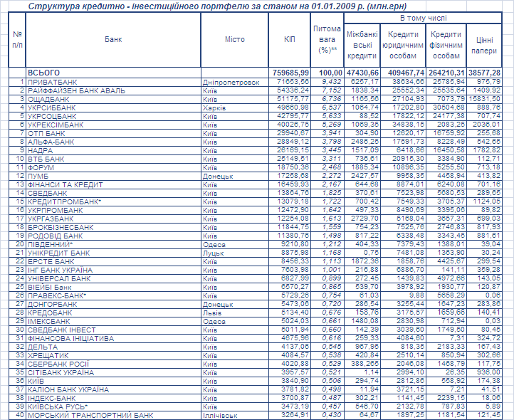Screen dimensions: 514x420
Task: Select the 'УКРСИББАНК' cell
Action: (113, 107)
